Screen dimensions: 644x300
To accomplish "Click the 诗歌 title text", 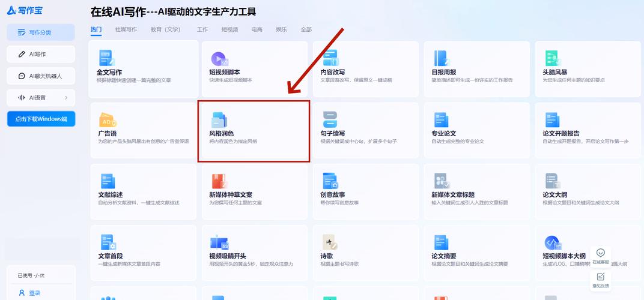I will point(327,256).
